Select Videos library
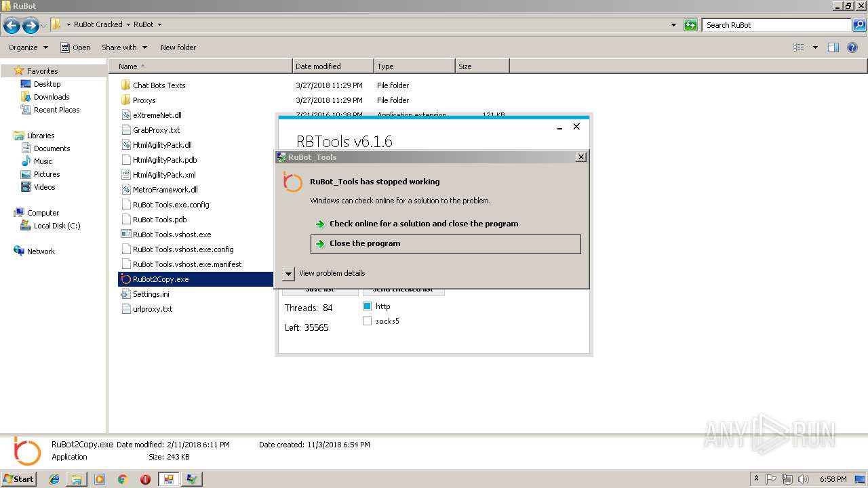 (x=45, y=187)
